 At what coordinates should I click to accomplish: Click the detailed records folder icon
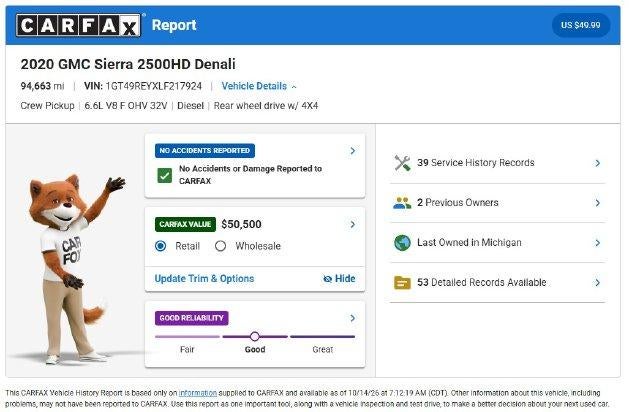[402, 283]
